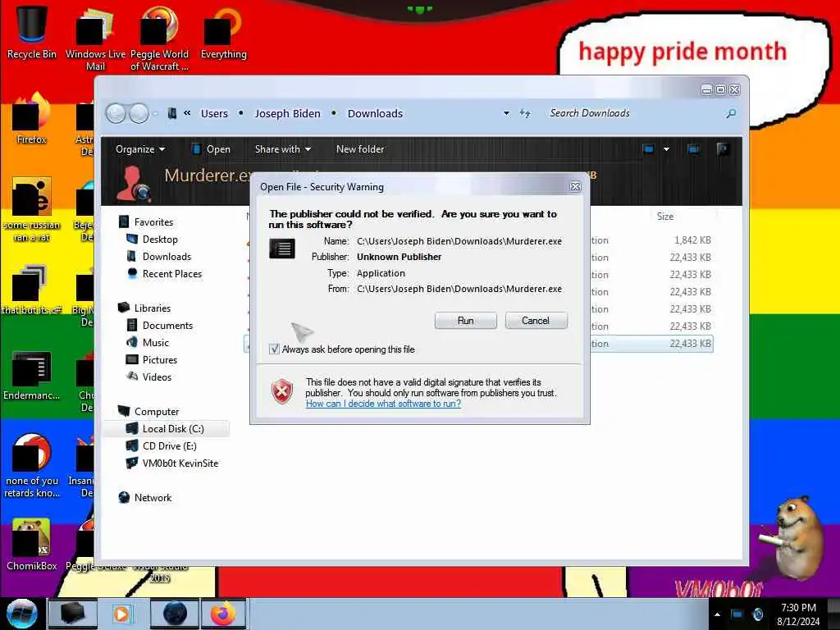Select Downloads in the address bar
Viewport: 840px width, 630px height.
tap(375, 113)
